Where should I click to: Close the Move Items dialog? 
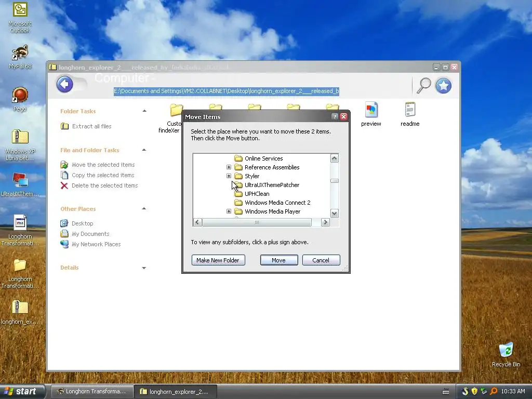(x=344, y=117)
